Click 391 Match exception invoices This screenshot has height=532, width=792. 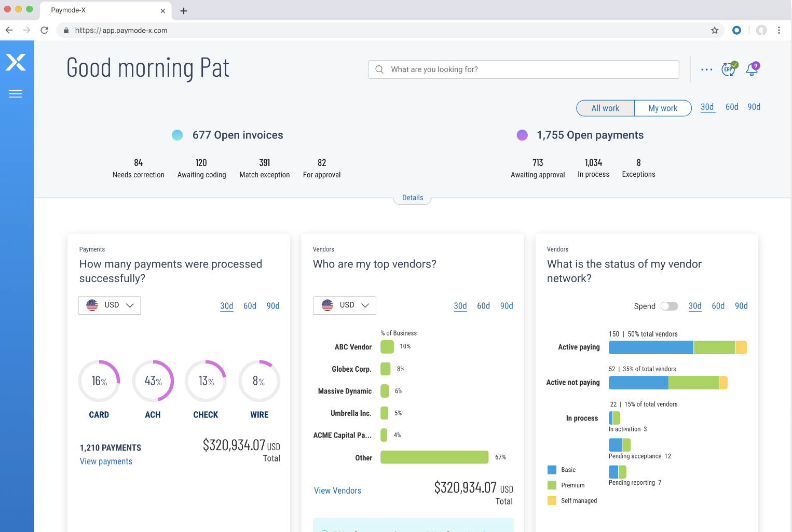click(x=265, y=169)
